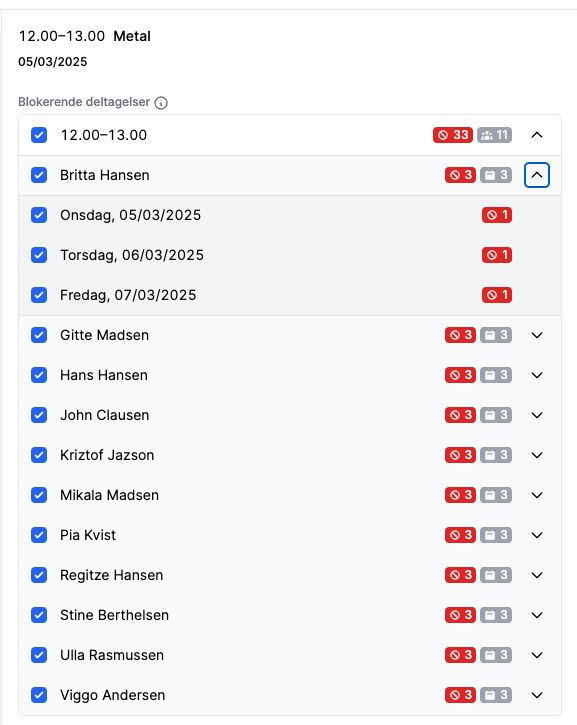Click Gitte Madsen's red blocked 3 badge

(x=460, y=335)
